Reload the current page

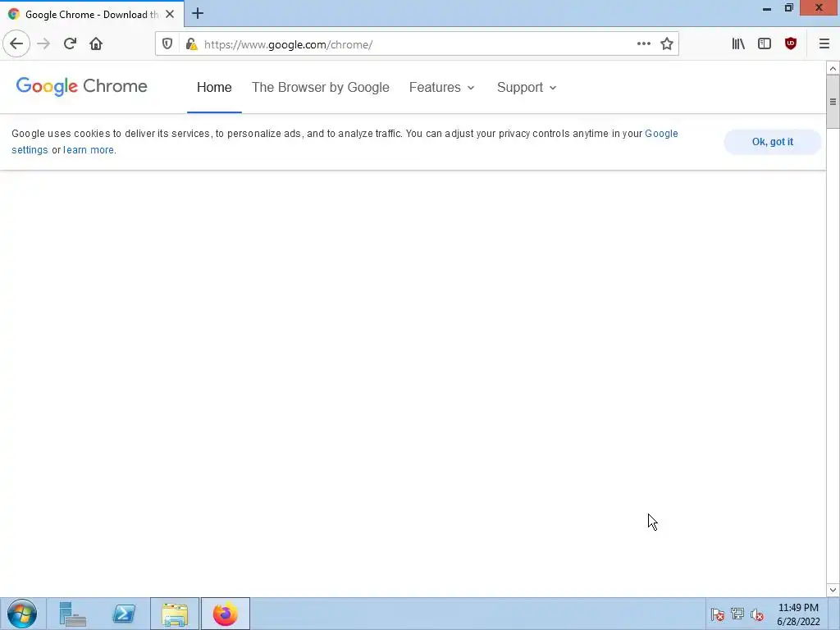(x=70, y=44)
